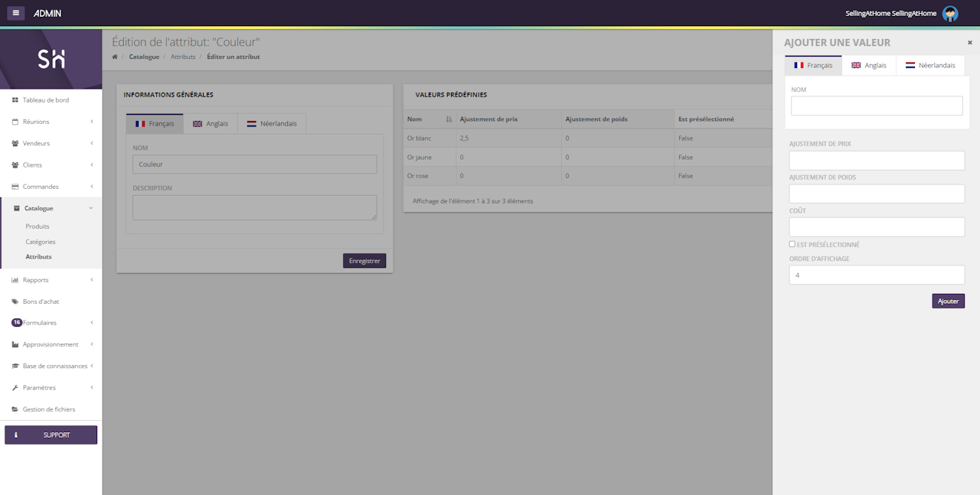
Task: Open the Produits submenu link
Action: 38,226
